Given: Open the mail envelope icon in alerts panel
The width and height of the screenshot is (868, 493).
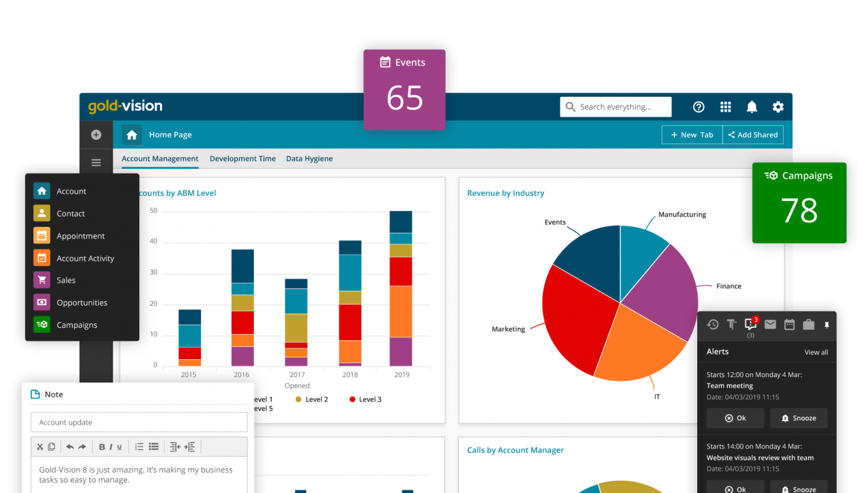Looking at the screenshot, I should coord(770,324).
